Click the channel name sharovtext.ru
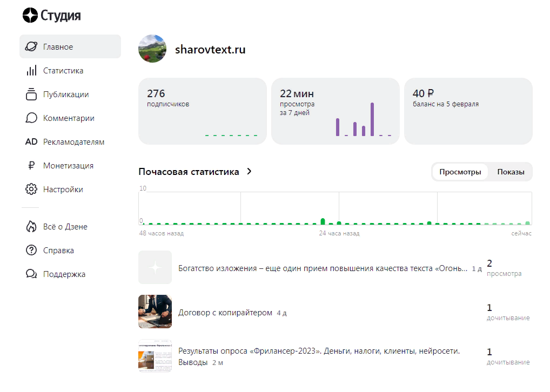The height and width of the screenshot is (392, 550). pos(210,49)
